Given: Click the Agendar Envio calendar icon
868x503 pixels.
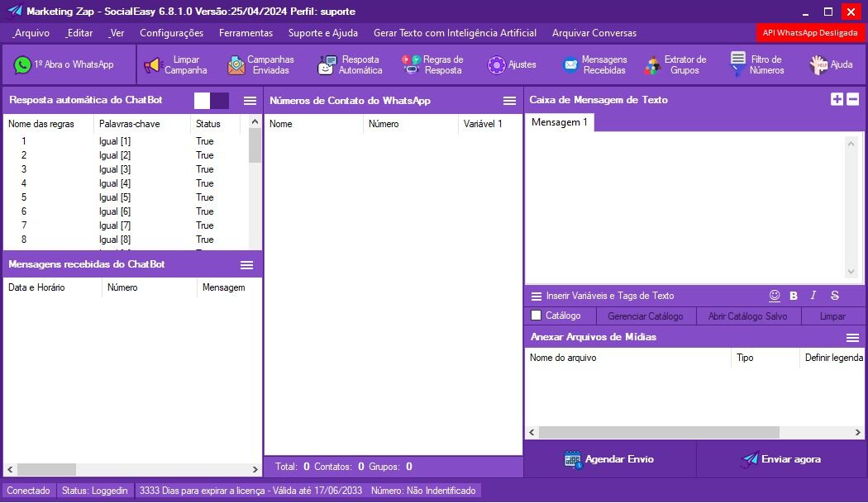Looking at the screenshot, I should (x=572, y=459).
